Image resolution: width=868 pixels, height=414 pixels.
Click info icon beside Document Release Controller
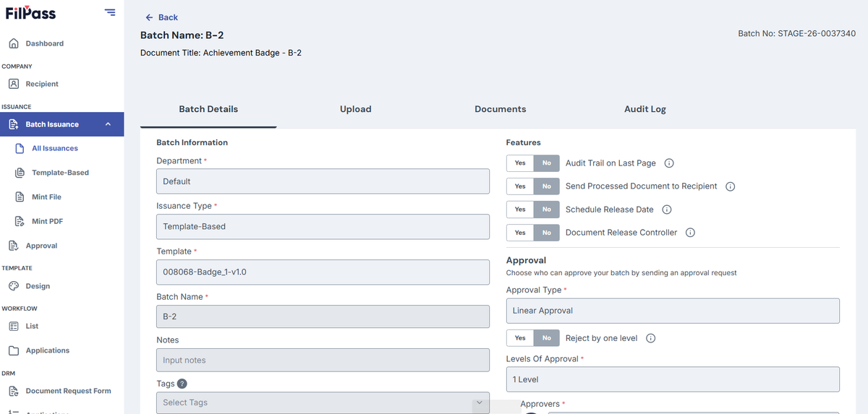(x=691, y=233)
